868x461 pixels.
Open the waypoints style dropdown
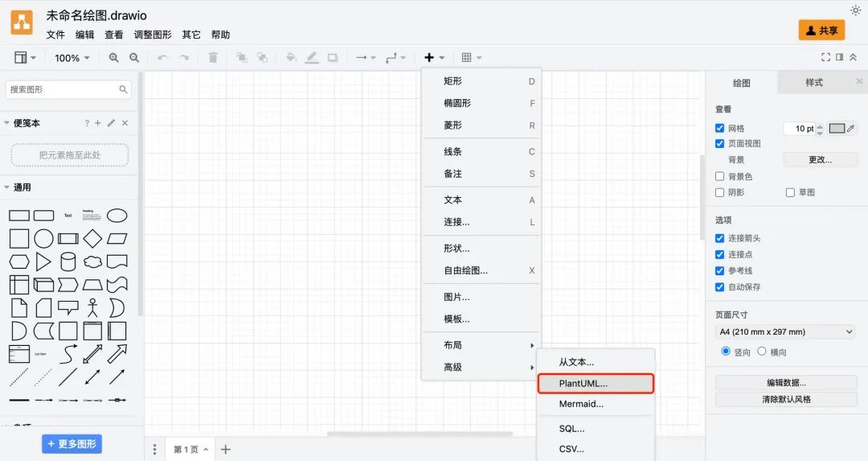[x=395, y=58]
